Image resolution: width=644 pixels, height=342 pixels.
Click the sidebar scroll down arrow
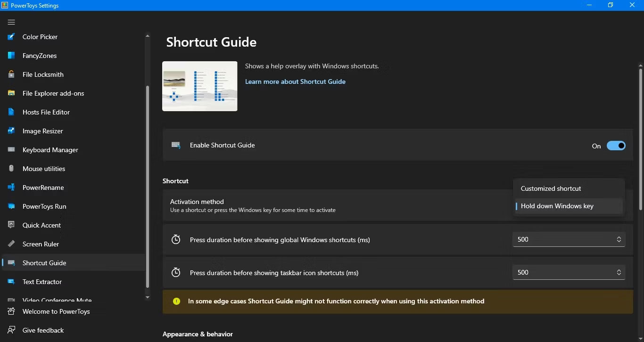148,297
